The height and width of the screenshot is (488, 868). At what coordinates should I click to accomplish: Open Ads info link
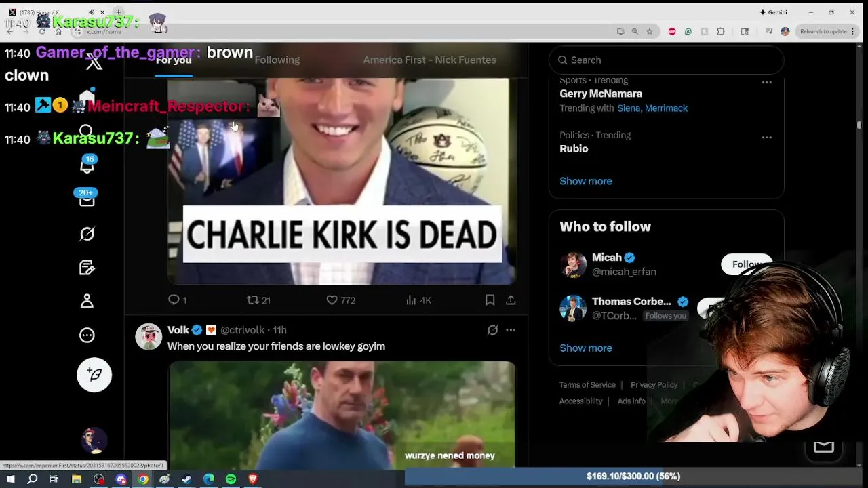[x=631, y=401]
